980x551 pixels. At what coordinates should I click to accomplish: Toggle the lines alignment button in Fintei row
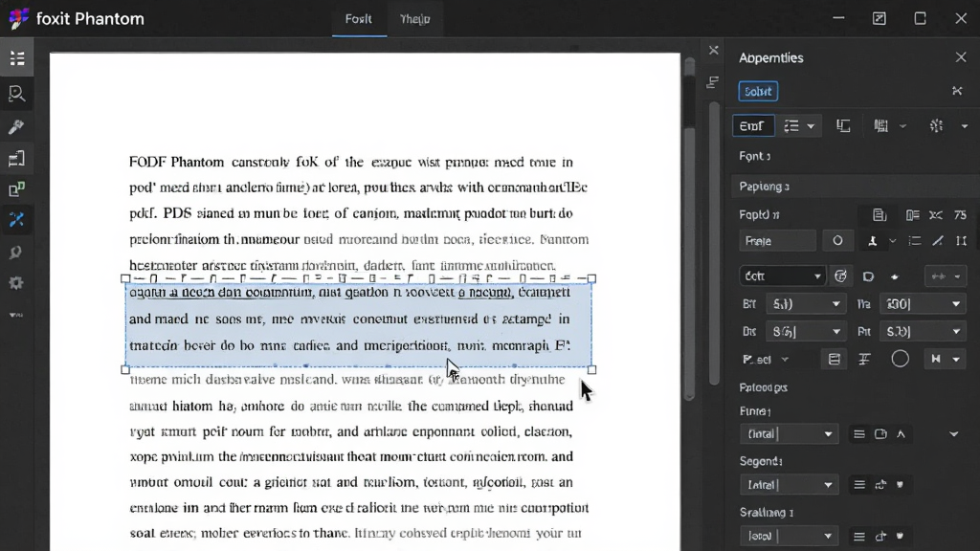859,434
